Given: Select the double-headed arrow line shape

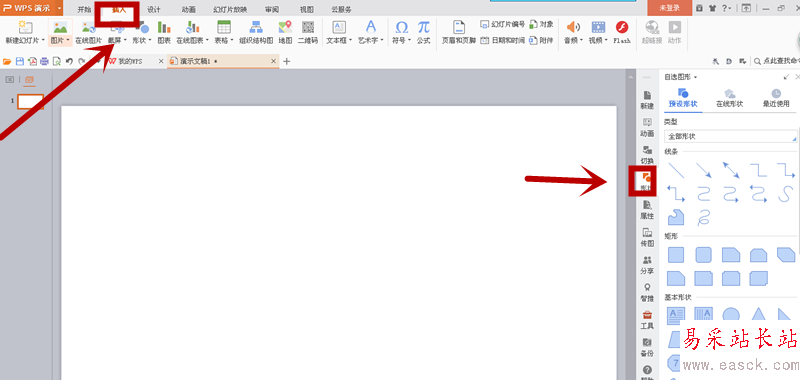Looking at the screenshot, I should pyautogui.click(x=731, y=170).
